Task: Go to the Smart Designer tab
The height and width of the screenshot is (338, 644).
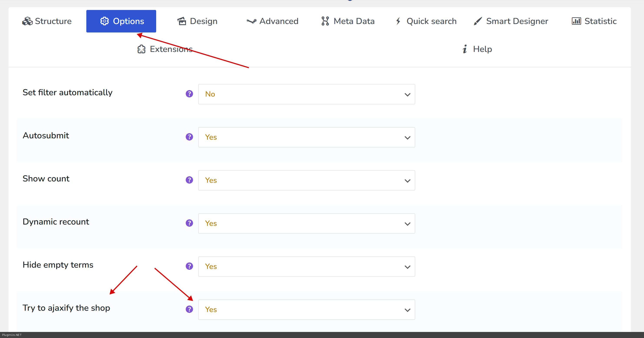Action: coord(511,21)
